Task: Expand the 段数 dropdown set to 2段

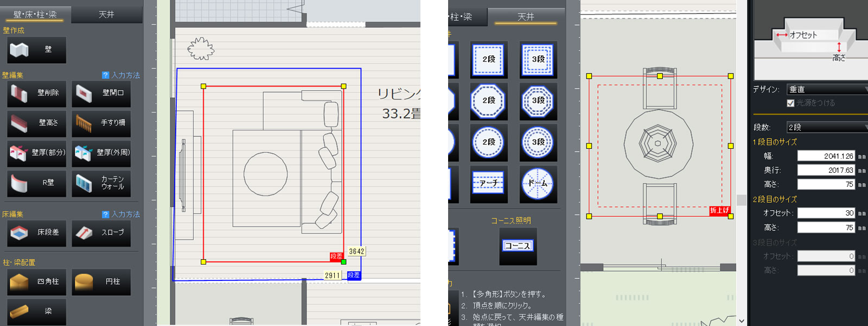Action: [827, 127]
